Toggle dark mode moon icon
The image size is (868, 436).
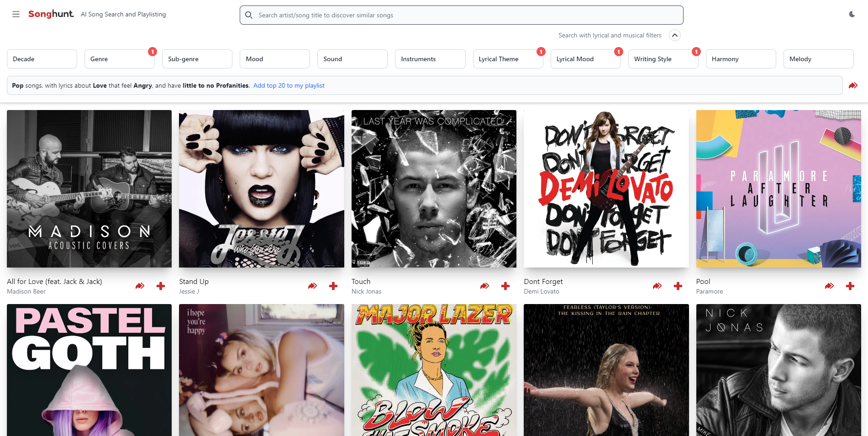click(852, 14)
